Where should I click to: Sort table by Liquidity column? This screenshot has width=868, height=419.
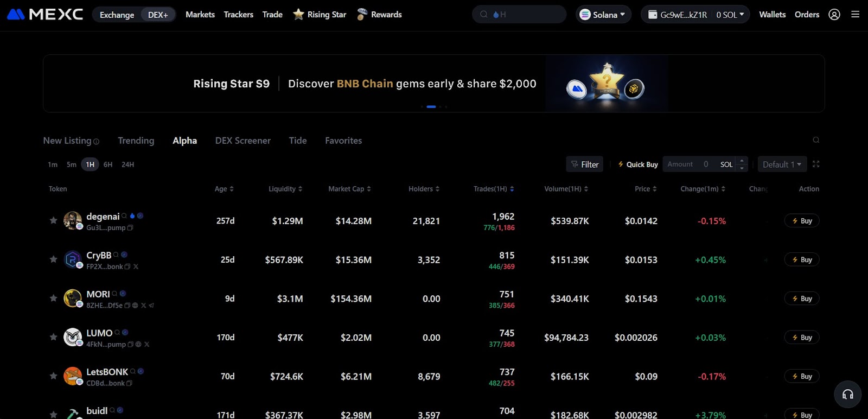coord(285,189)
